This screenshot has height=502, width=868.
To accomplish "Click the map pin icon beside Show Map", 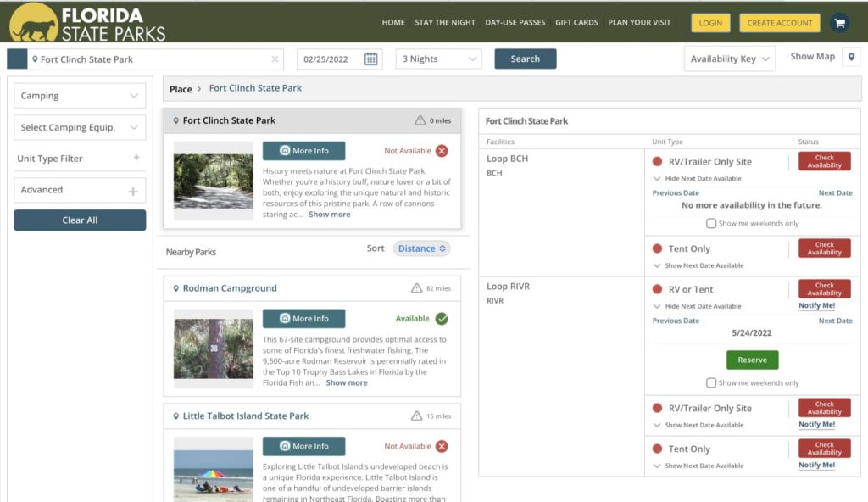I will click(x=851, y=57).
